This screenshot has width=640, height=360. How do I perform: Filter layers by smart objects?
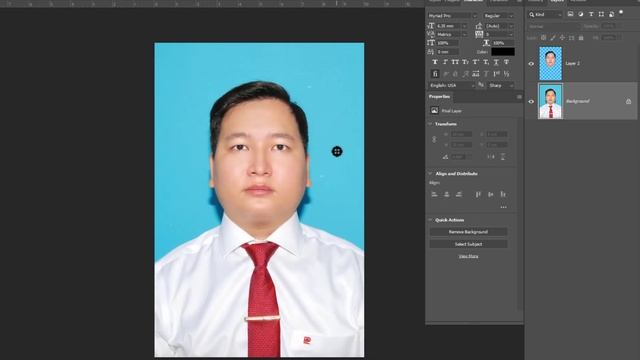point(611,14)
